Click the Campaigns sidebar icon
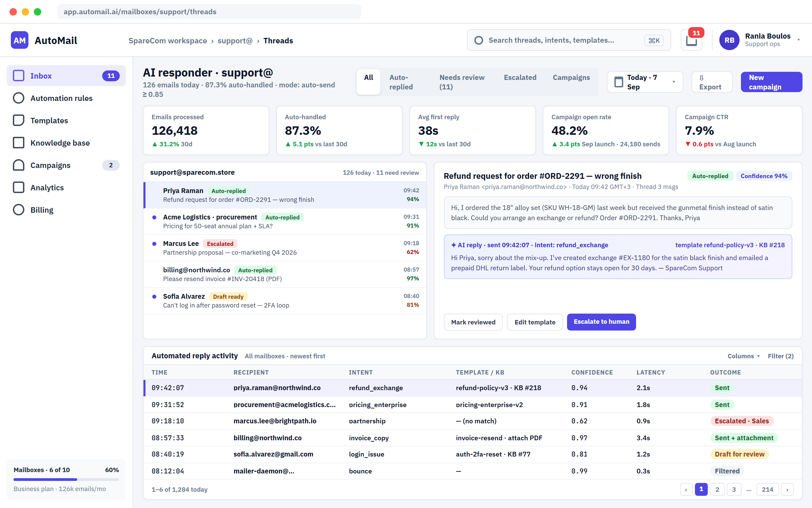This screenshot has width=812, height=508. coord(19,165)
